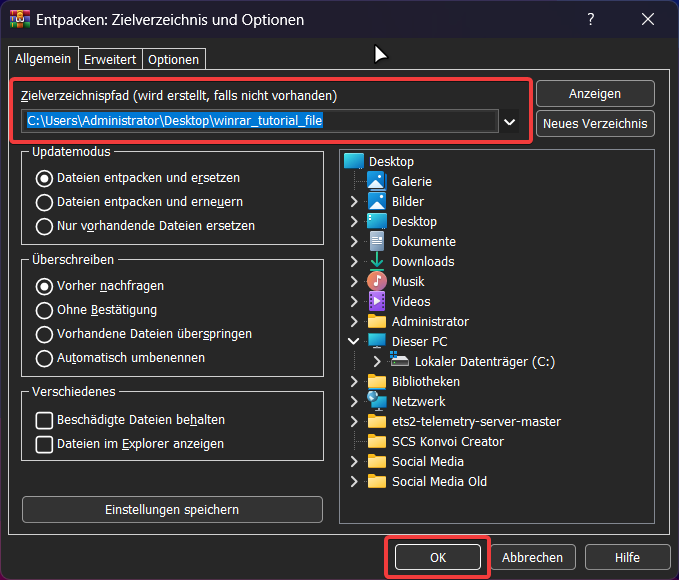Image resolution: width=679 pixels, height=580 pixels.
Task: Click the Netzwerk icon
Action: click(x=376, y=401)
